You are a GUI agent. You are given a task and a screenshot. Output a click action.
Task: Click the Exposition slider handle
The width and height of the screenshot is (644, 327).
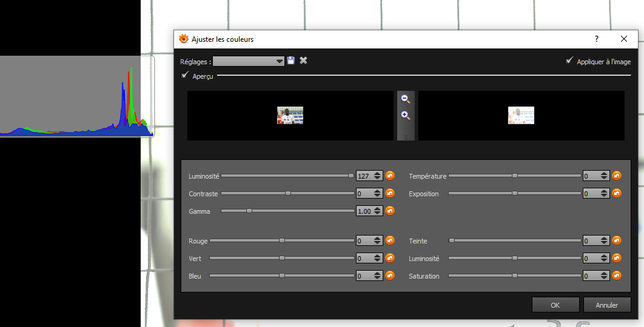pos(515,193)
